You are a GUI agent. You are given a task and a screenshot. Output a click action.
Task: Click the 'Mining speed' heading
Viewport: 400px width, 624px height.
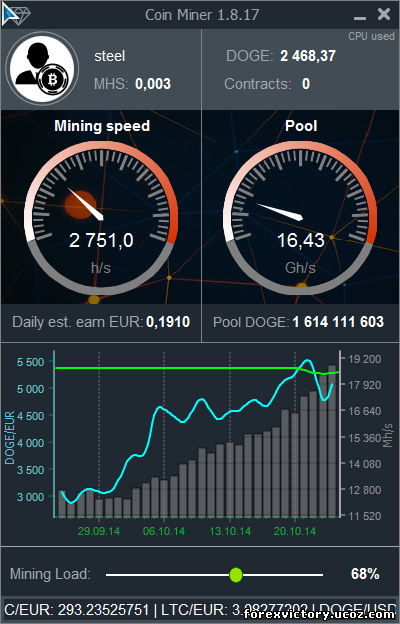(102, 126)
